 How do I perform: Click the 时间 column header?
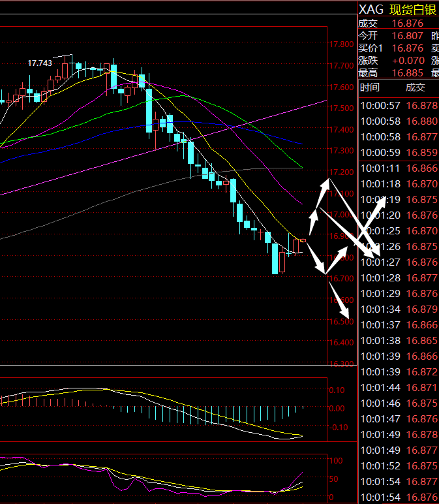pyautogui.click(x=370, y=87)
